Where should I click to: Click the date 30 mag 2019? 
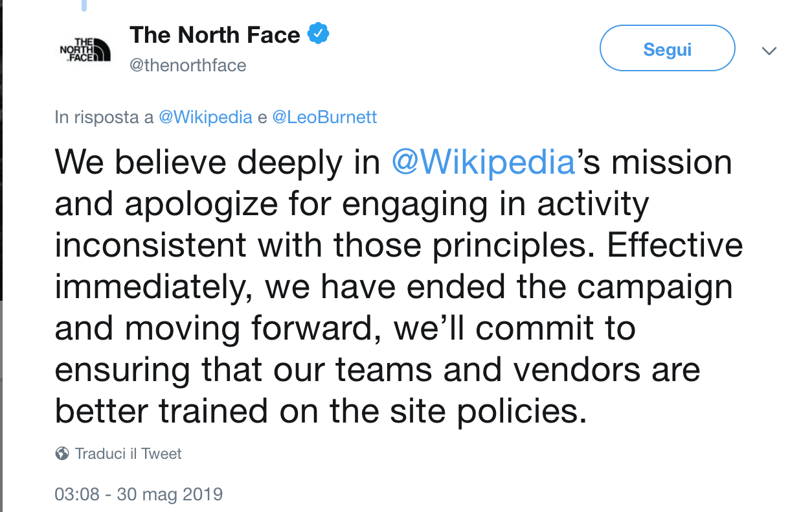click(x=170, y=495)
